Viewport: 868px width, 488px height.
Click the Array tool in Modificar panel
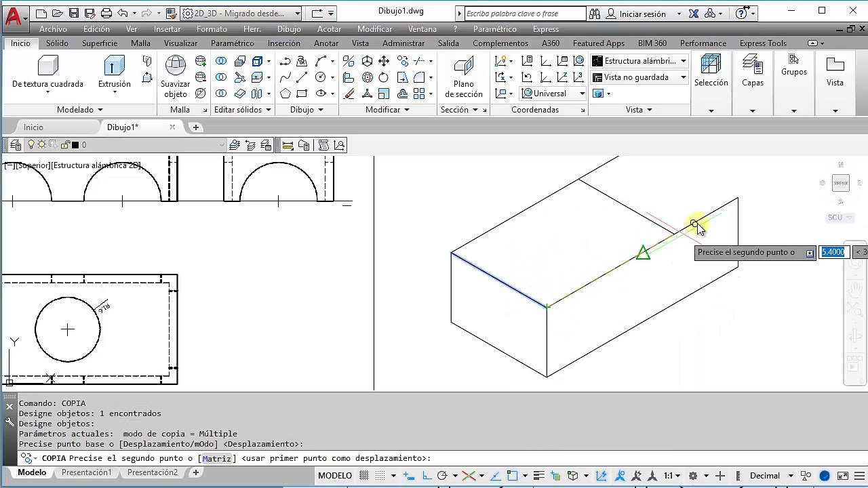[419, 94]
